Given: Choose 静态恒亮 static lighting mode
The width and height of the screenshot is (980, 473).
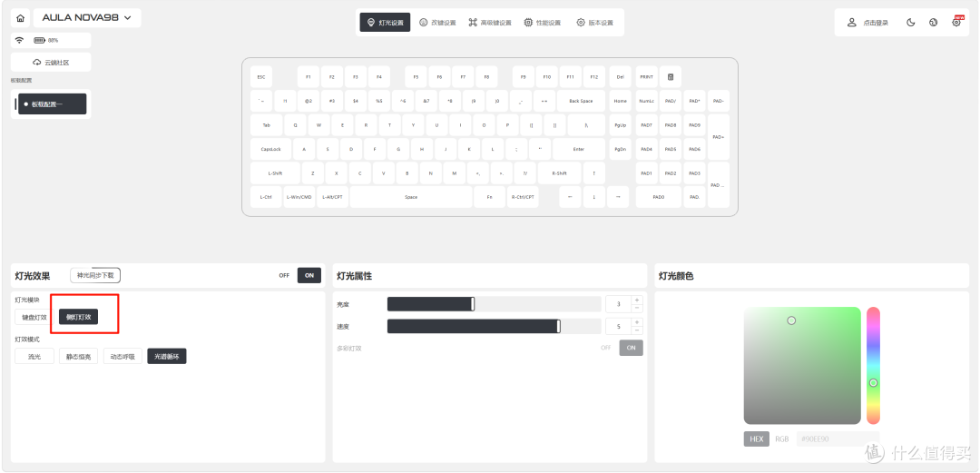Looking at the screenshot, I should 79,356.
